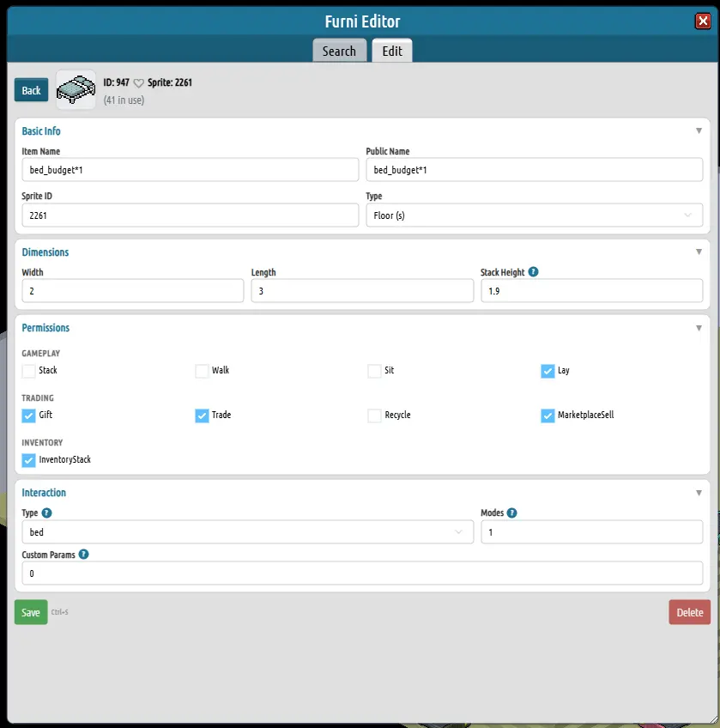Click the 'INVENTORY' group label
The height and width of the screenshot is (728, 720).
click(42, 442)
